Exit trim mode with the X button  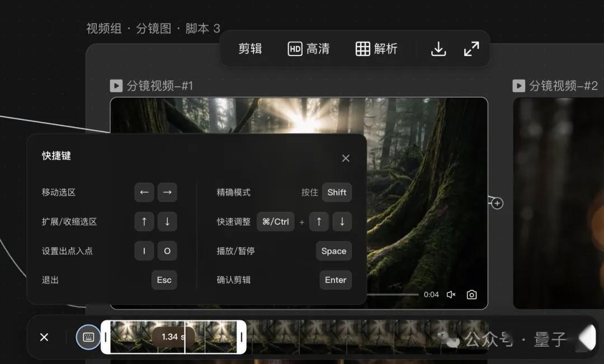pos(44,337)
